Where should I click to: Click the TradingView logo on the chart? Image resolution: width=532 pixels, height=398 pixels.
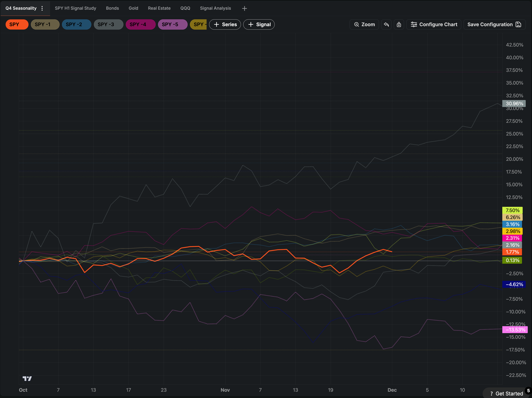(27, 378)
